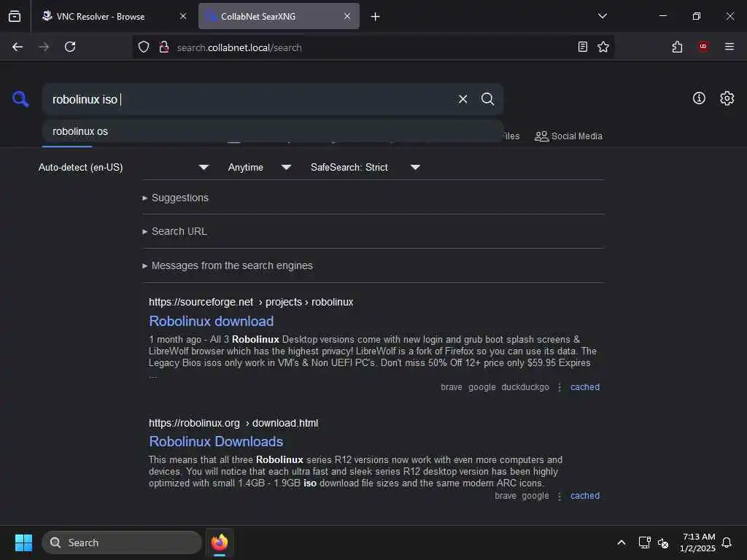Close the CollabNet SearXNG tab

[347, 16]
